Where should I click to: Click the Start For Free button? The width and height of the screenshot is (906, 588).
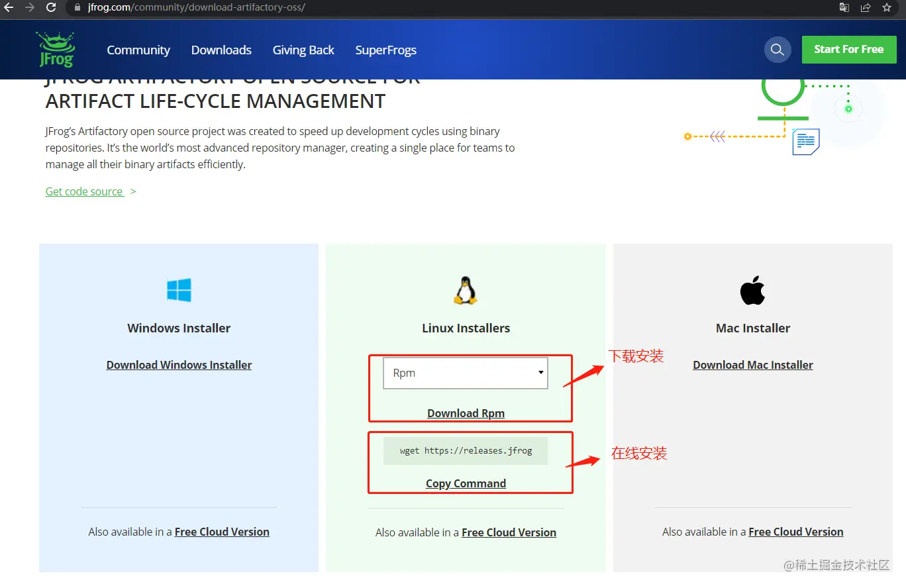click(849, 50)
